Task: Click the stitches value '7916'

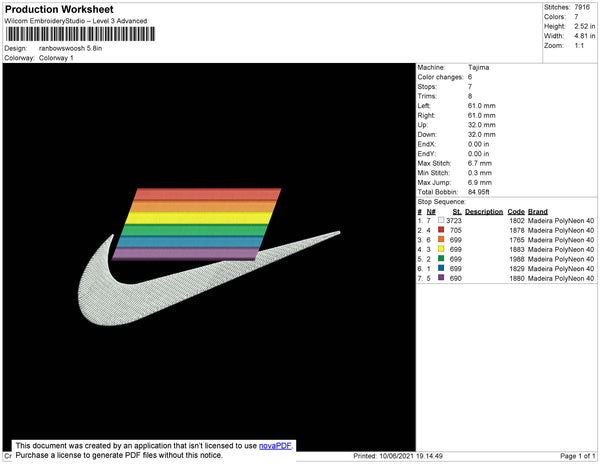Action: coord(582,7)
